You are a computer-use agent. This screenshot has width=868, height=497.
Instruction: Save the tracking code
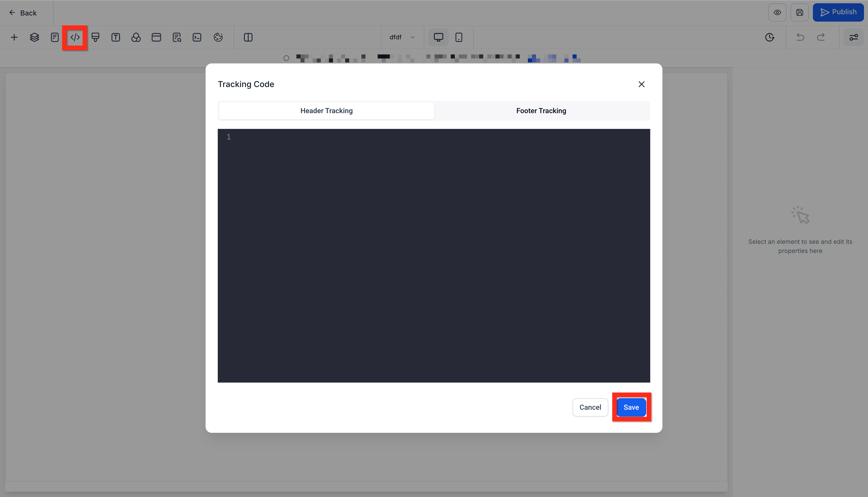pos(631,407)
